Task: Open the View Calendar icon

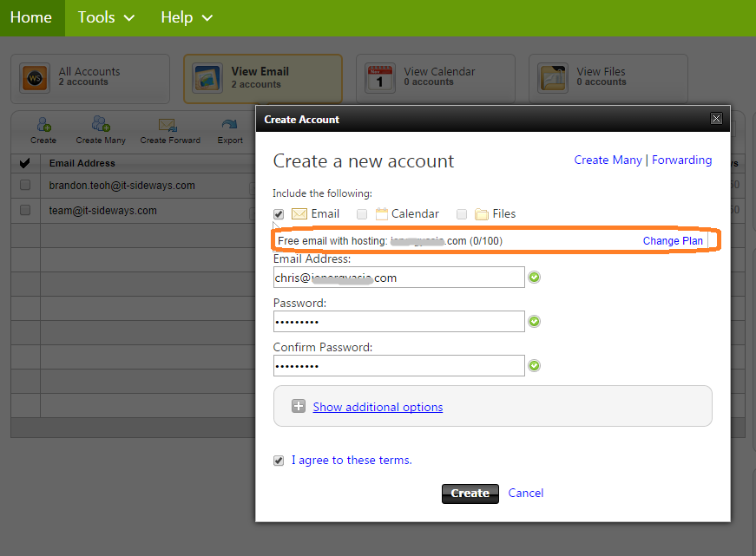Action: point(380,77)
